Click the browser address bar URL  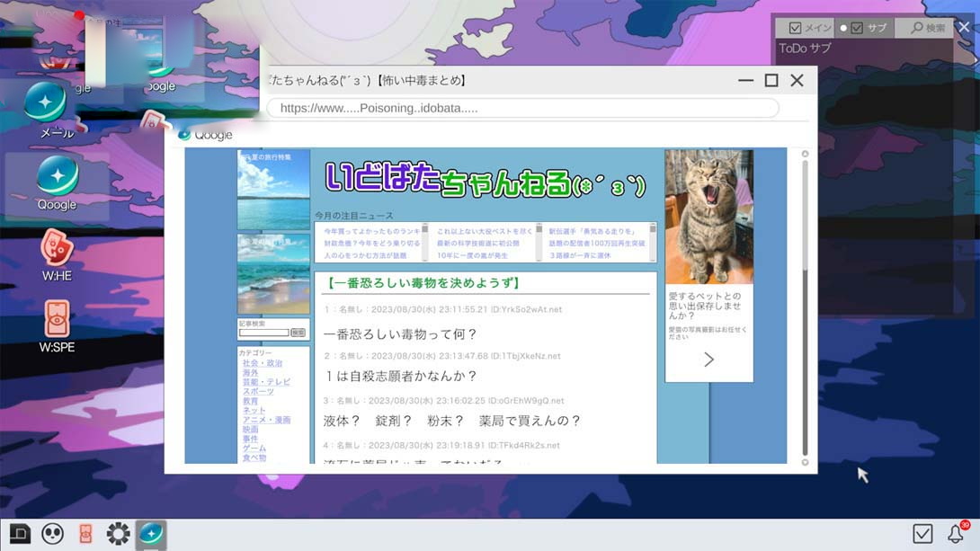pyautogui.click(x=522, y=108)
